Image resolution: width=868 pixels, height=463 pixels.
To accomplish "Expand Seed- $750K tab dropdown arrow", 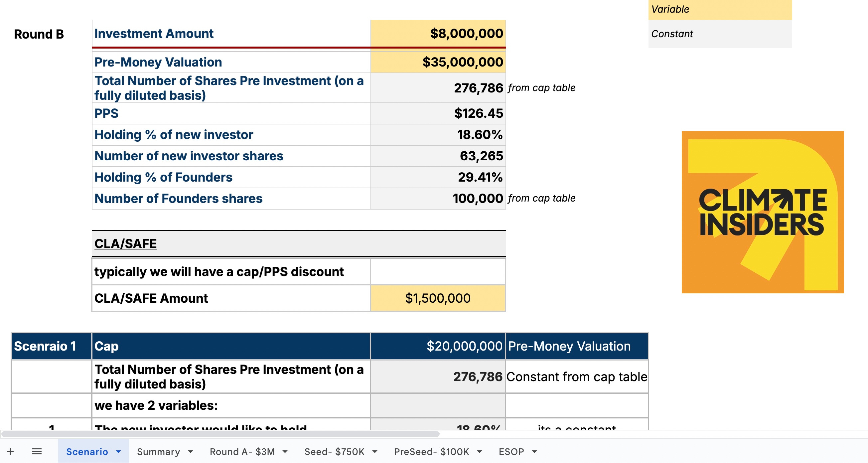I will point(375,452).
